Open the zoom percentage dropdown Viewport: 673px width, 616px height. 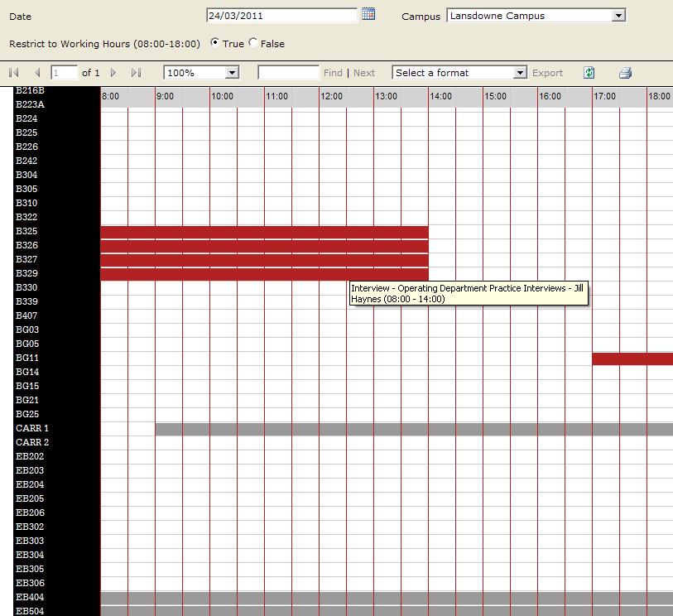tap(232, 73)
